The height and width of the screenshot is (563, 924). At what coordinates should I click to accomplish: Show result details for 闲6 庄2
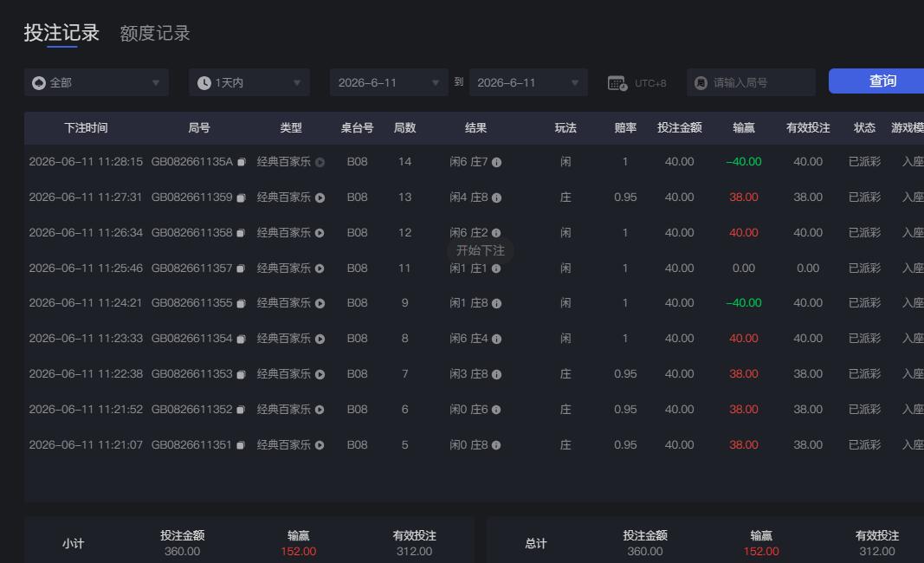(x=496, y=233)
